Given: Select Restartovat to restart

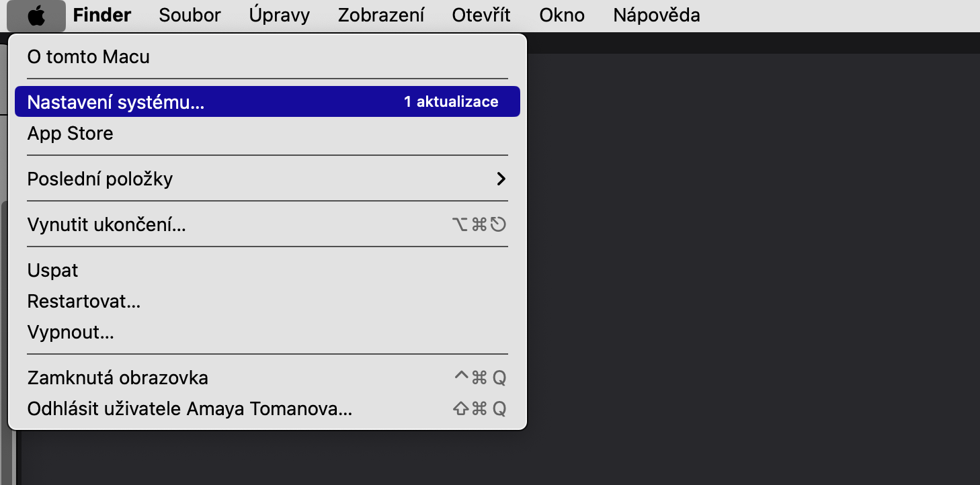Looking at the screenshot, I should pos(83,302).
